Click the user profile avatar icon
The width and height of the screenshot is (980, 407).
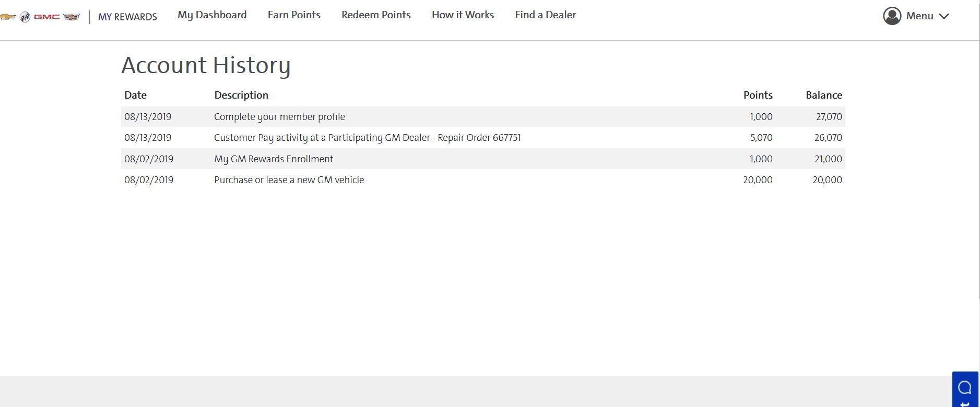892,16
